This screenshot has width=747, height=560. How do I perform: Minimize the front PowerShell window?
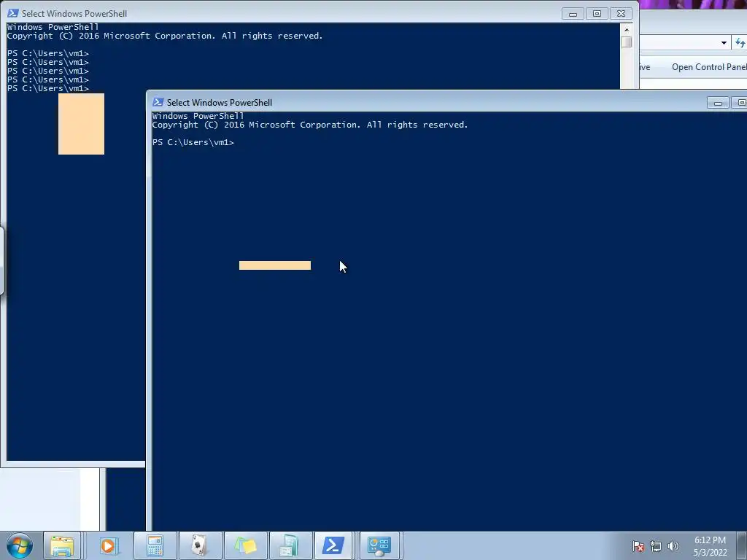pos(718,102)
